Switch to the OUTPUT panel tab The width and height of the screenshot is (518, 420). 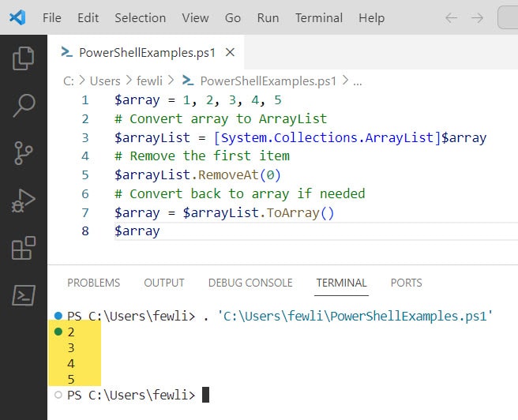[x=164, y=283]
